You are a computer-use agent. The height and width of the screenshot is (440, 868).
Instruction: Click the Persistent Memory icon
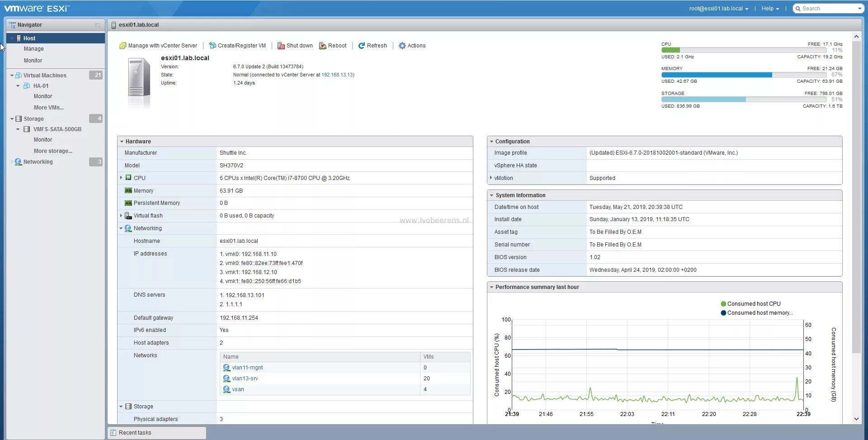pyautogui.click(x=128, y=203)
